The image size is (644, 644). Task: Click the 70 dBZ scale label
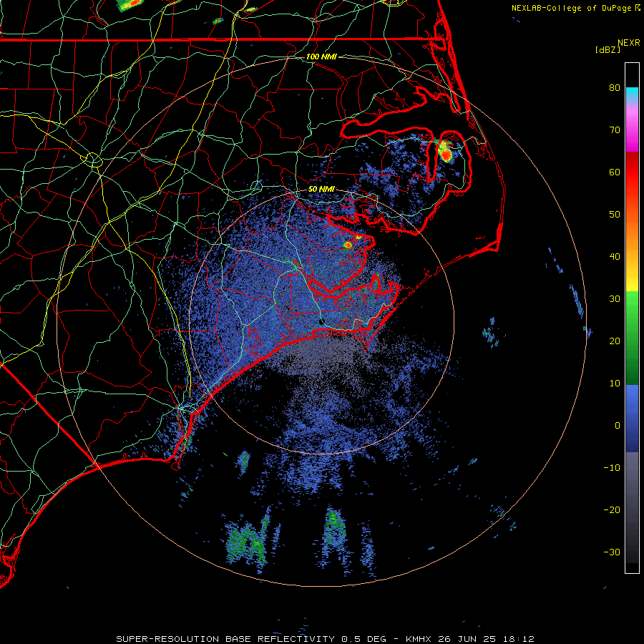[x=615, y=130]
